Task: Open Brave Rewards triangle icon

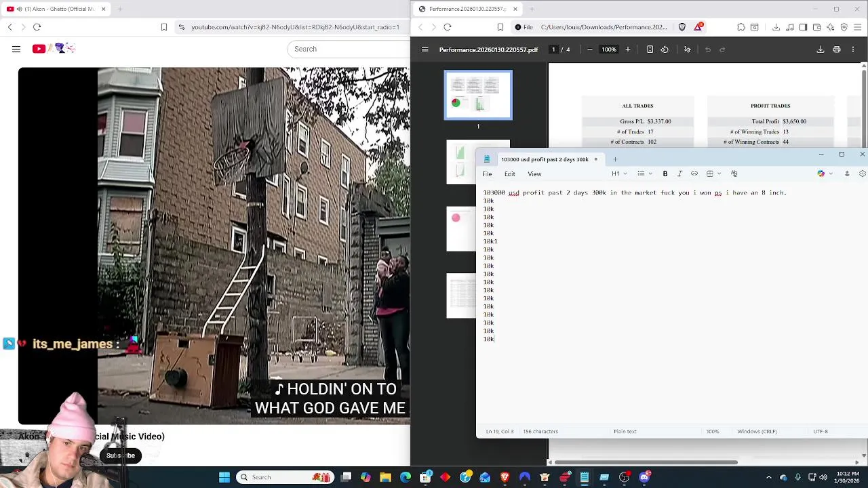Action: coord(698,27)
